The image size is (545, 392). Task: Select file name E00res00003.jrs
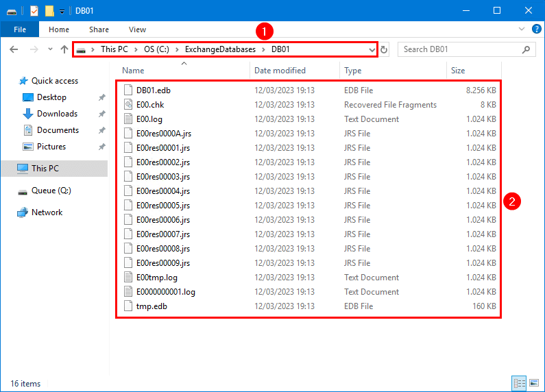pos(163,177)
